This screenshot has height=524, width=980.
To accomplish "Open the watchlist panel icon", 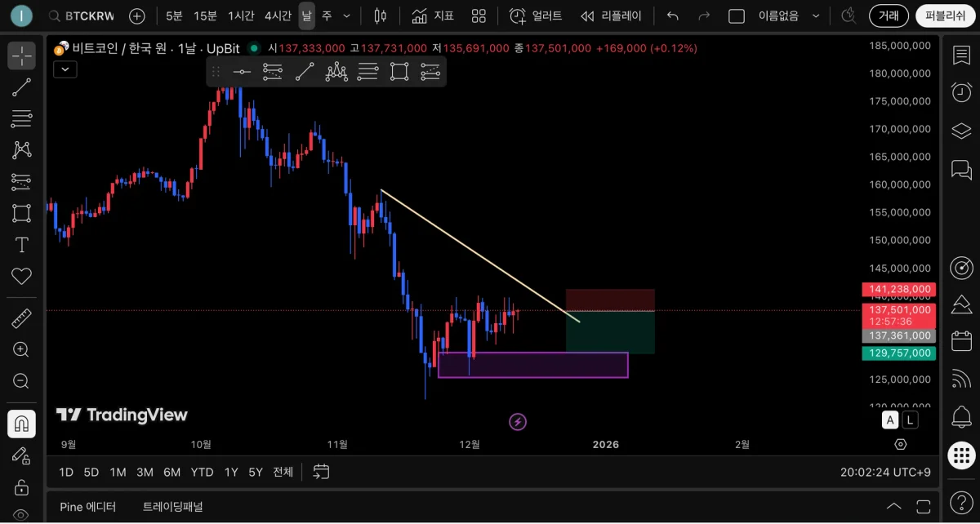I will point(961,56).
